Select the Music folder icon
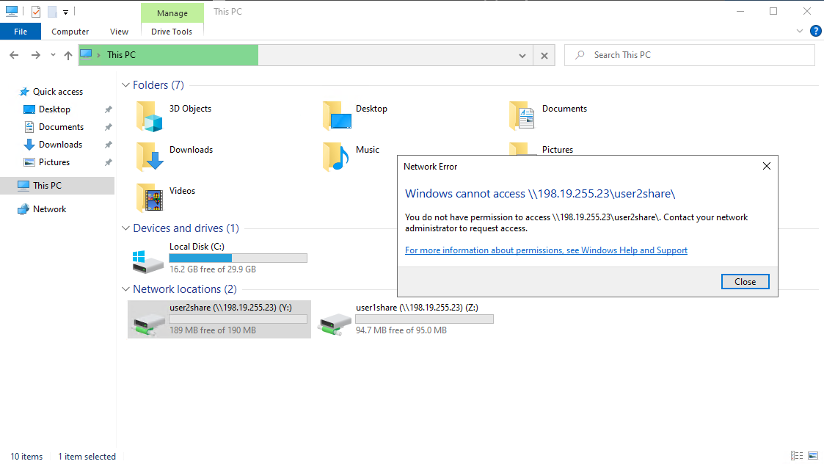Screen dimensions: 824x464 tap(336, 157)
